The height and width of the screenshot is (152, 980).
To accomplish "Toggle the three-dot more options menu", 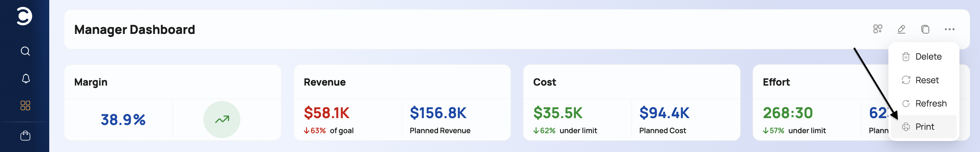I will click(x=949, y=29).
